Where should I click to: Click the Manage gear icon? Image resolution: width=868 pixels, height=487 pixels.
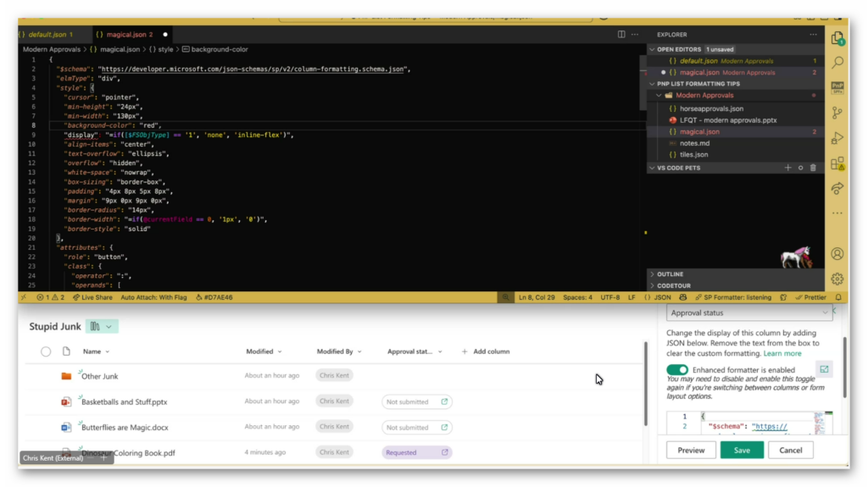[837, 279]
